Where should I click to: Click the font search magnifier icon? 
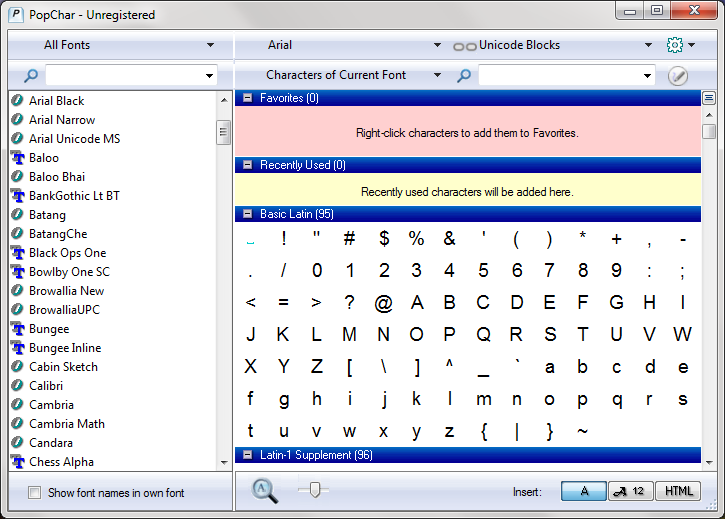pos(31,75)
